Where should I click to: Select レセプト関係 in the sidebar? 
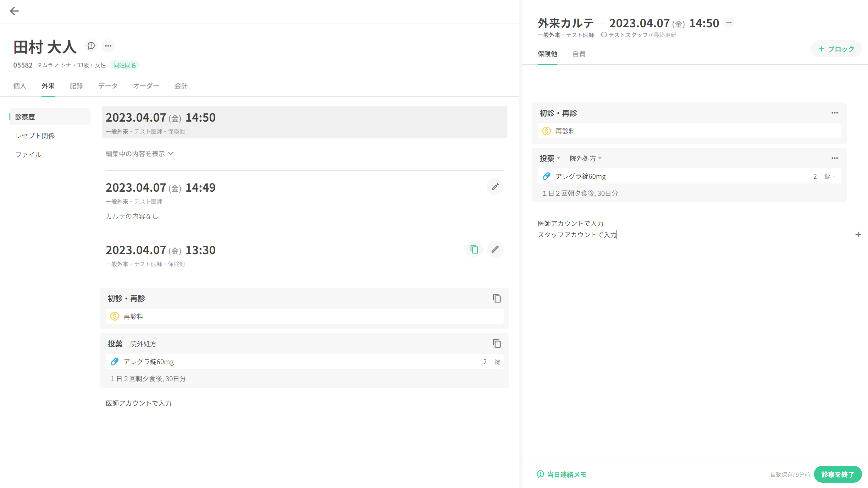pos(35,136)
